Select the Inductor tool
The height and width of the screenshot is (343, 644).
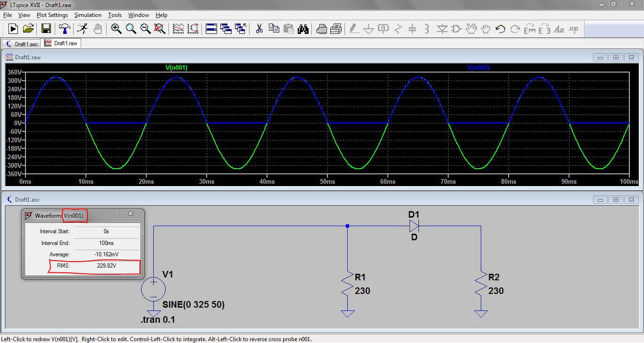click(427, 29)
